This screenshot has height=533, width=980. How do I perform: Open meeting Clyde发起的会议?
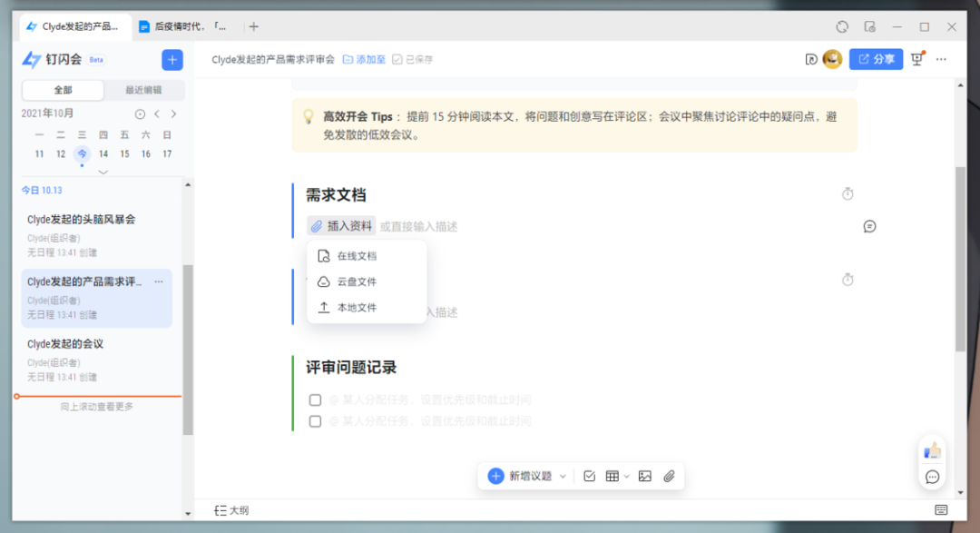[x=97, y=360]
